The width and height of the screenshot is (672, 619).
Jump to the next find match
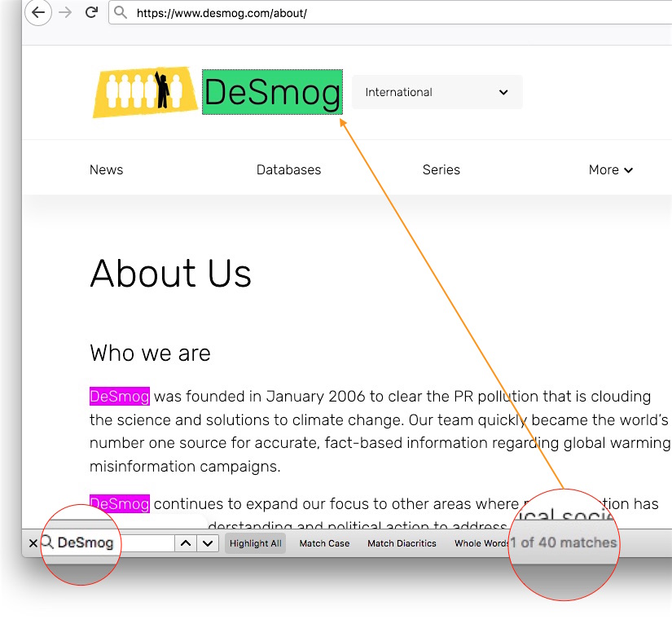click(208, 543)
